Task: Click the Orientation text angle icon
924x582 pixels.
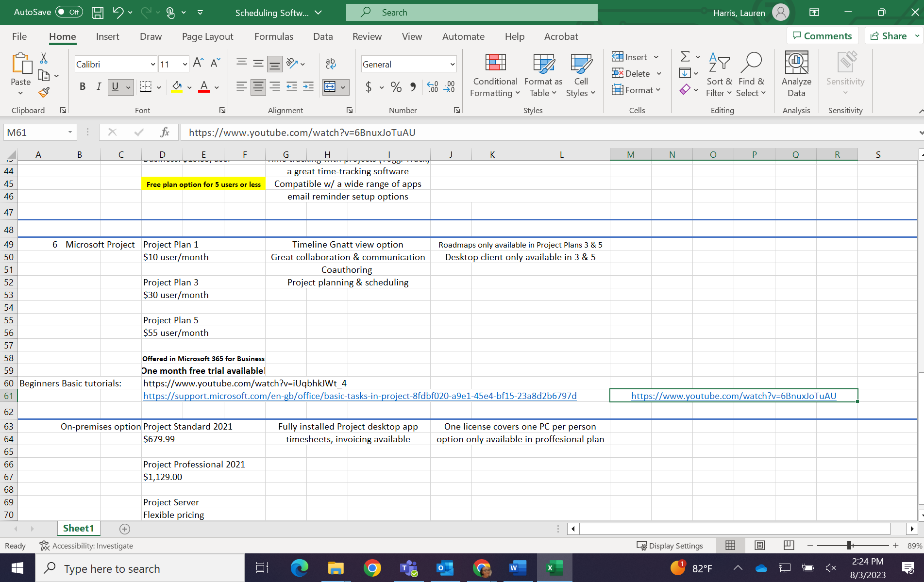Action: click(x=292, y=63)
